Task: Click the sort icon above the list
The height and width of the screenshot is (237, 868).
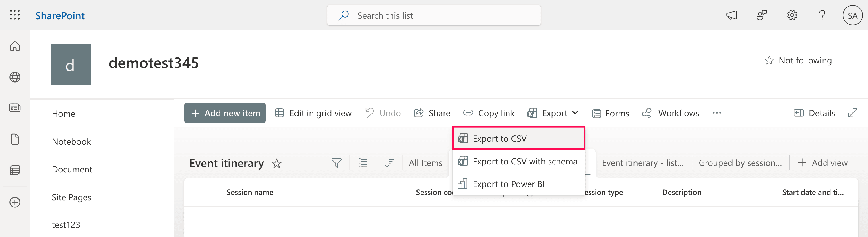Action: coord(389,163)
